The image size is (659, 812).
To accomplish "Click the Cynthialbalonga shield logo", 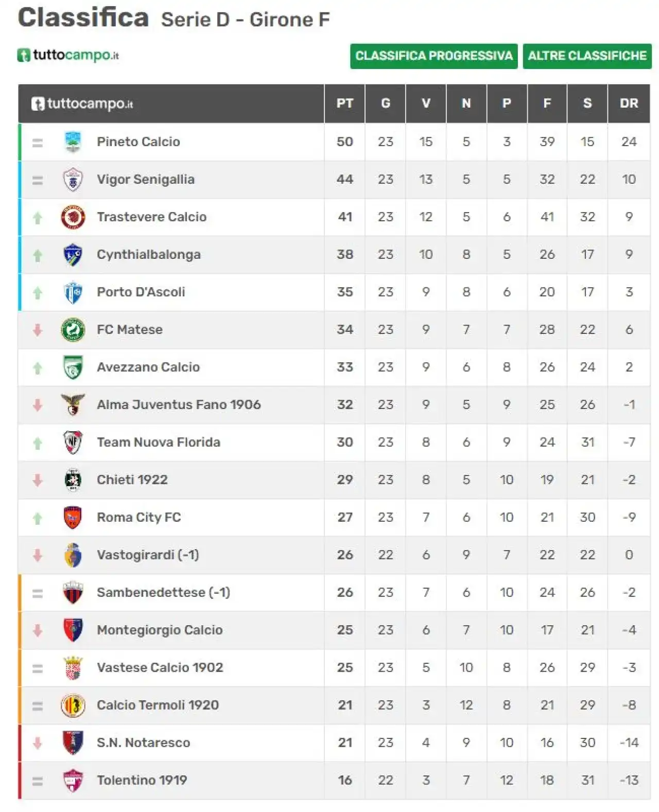I will 73,255.
